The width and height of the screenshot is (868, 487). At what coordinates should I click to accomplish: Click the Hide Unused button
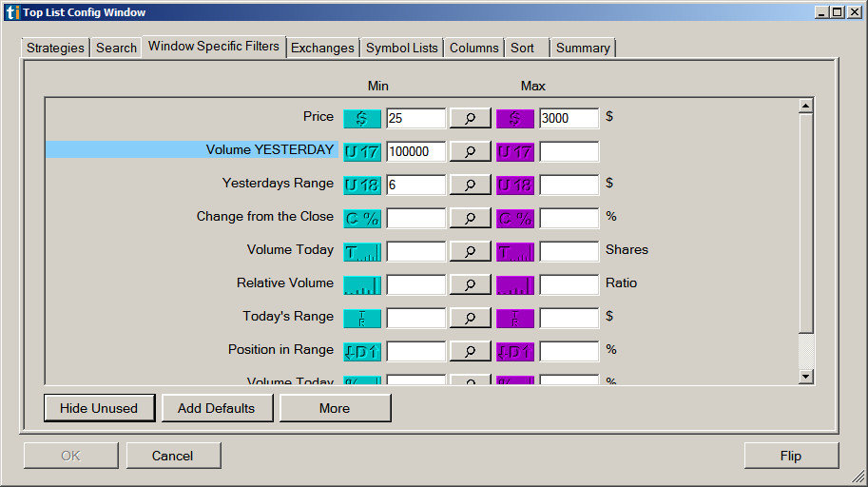coord(99,408)
